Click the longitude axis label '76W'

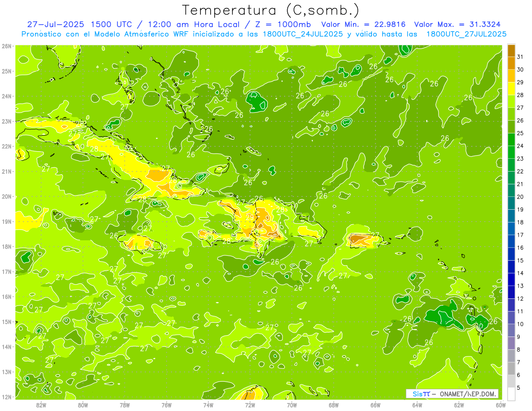click(166, 405)
